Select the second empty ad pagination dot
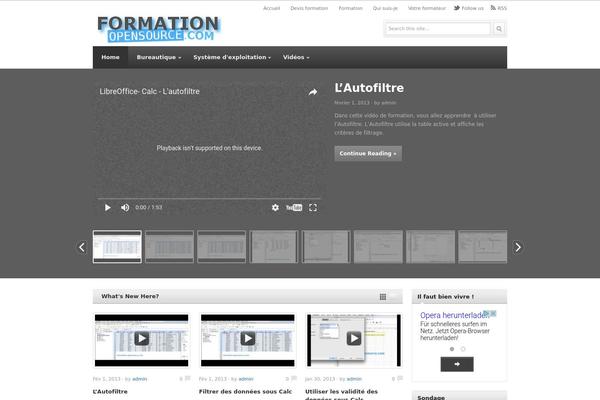 click(x=463, y=349)
